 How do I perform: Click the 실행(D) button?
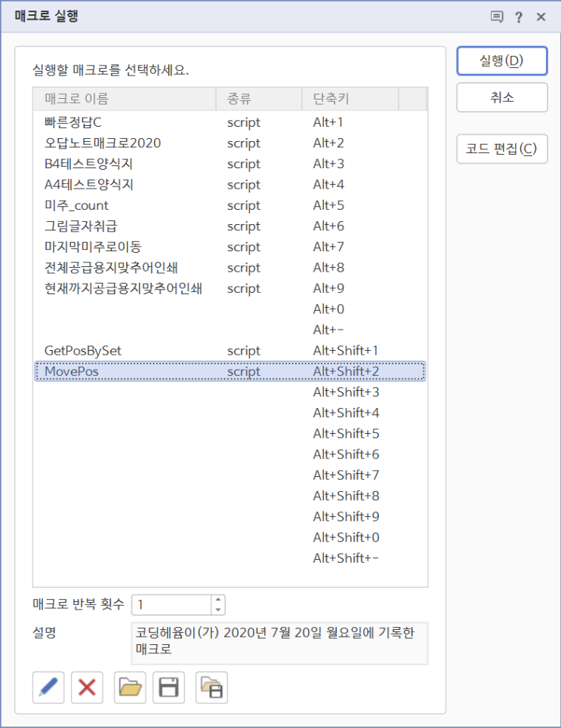tap(502, 61)
